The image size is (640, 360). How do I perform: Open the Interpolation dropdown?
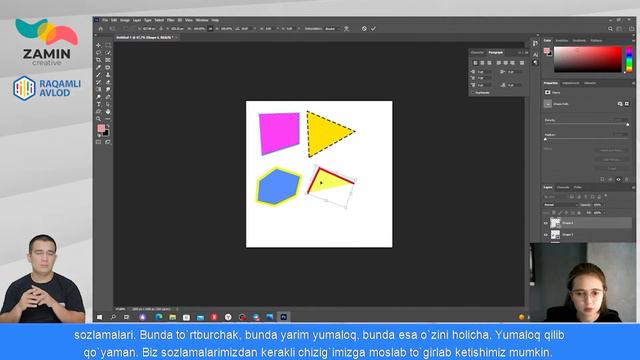click(332, 29)
